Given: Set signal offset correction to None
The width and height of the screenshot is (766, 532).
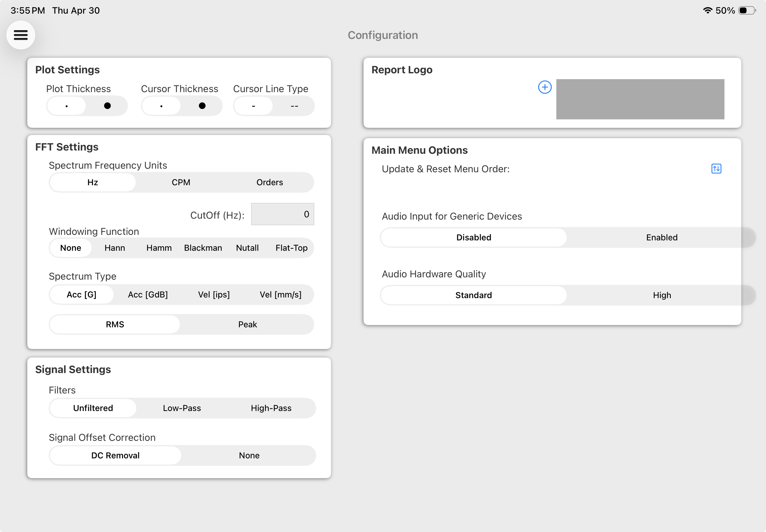Looking at the screenshot, I should point(249,455).
